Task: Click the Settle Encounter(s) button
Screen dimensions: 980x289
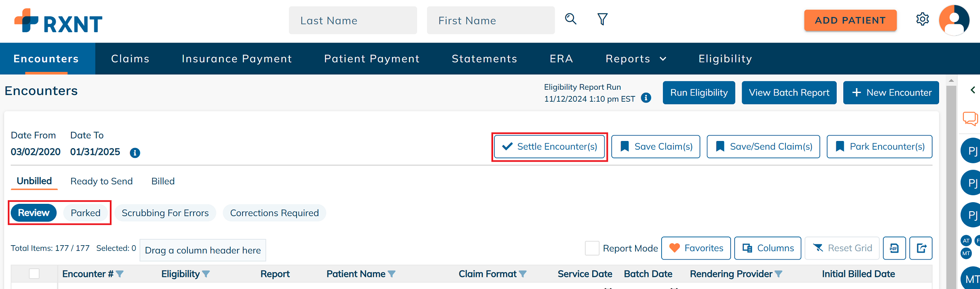Action: point(549,147)
